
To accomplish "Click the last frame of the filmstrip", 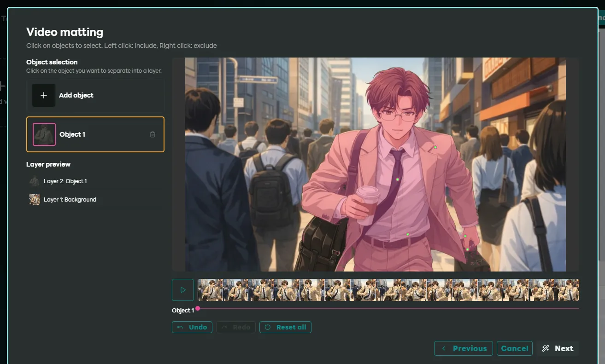I will click(567, 290).
